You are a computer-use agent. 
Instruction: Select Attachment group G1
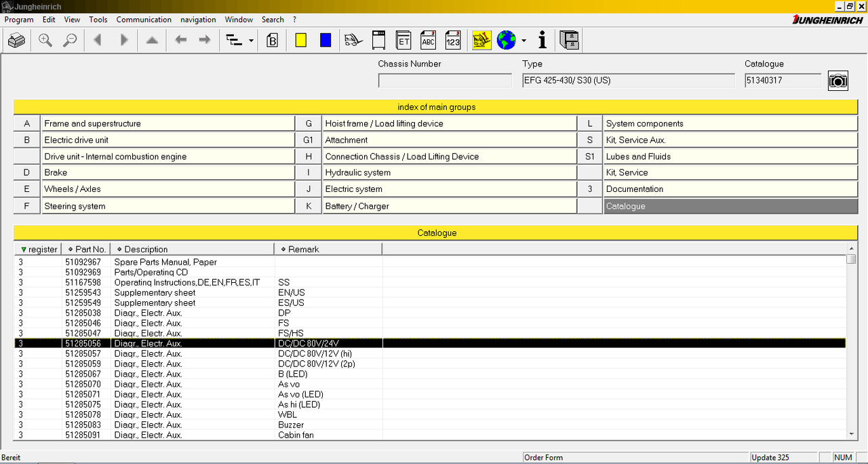[x=449, y=140]
